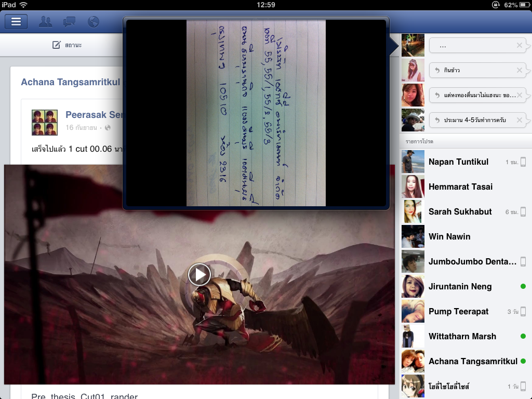Dismiss the ประมาณ 4-5วัน message notification
532x399 pixels.
(x=519, y=120)
